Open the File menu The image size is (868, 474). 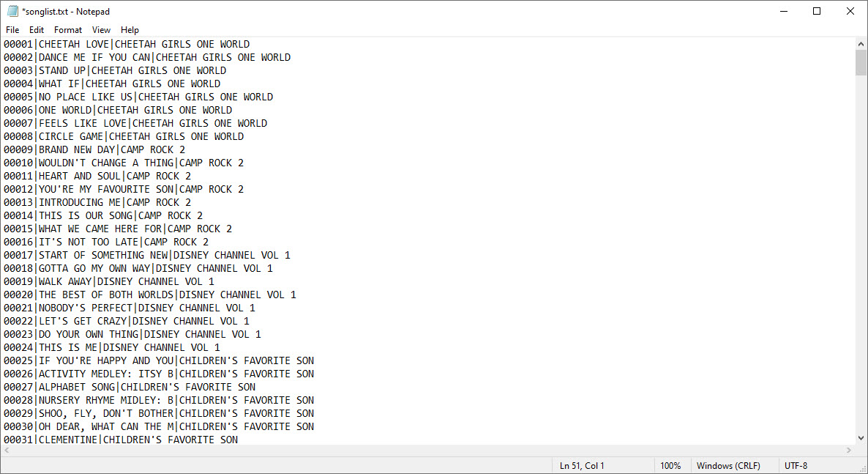click(12, 30)
